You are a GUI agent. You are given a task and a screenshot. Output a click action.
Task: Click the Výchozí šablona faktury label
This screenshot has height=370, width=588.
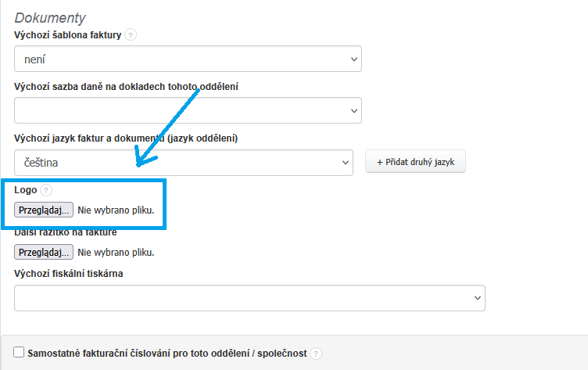(67, 34)
